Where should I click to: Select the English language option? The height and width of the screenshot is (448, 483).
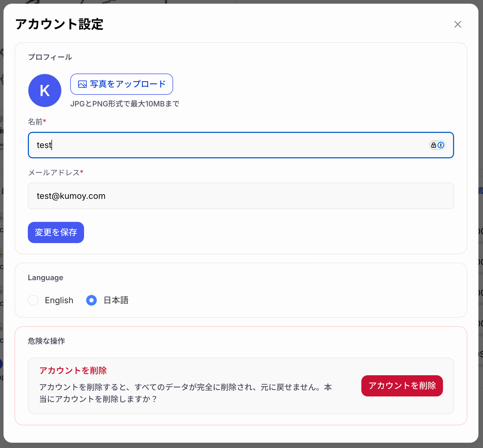[x=33, y=300]
